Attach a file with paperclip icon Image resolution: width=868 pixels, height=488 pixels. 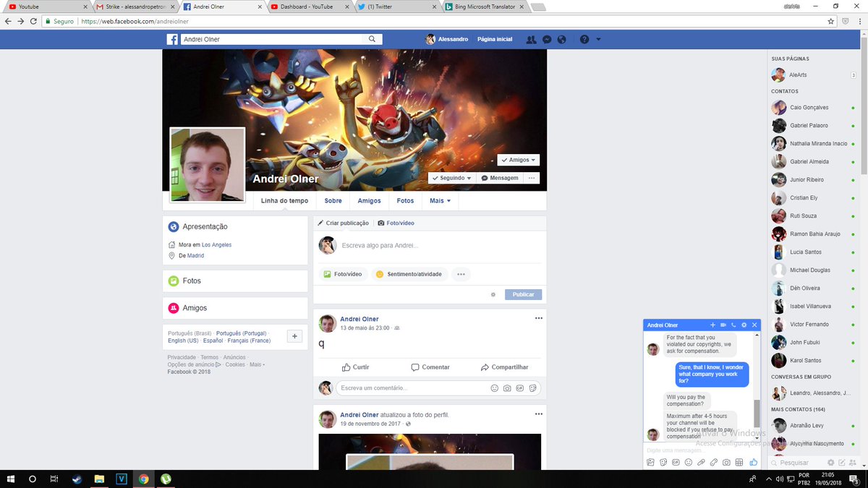(x=701, y=462)
